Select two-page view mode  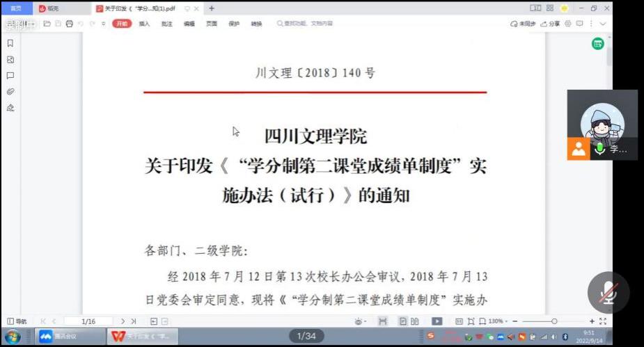(x=415, y=321)
